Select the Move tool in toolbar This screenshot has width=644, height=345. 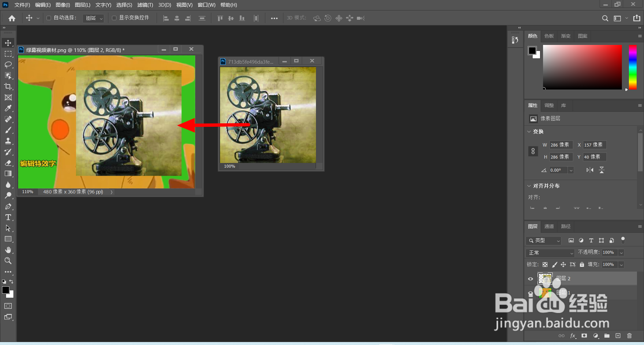pyautogui.click(x=8, y=43)
